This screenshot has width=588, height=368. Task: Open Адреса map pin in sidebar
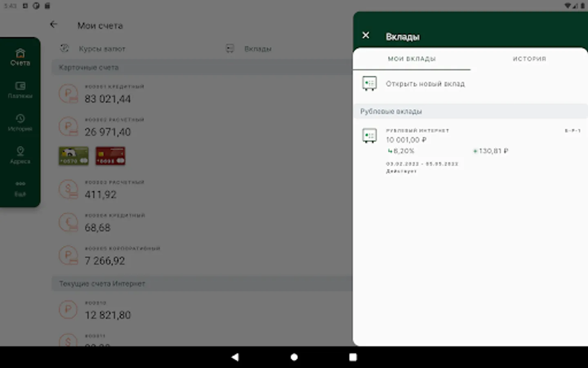(20, 155)
